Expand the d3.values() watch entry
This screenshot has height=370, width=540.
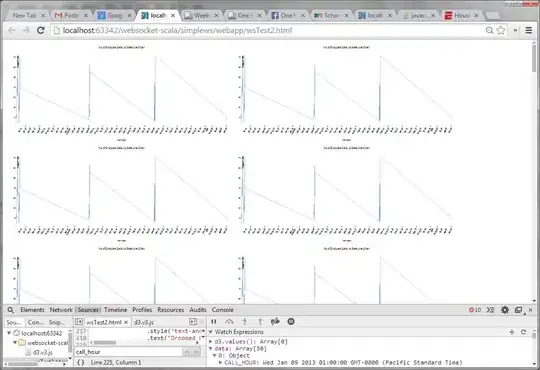pos(211,342)
